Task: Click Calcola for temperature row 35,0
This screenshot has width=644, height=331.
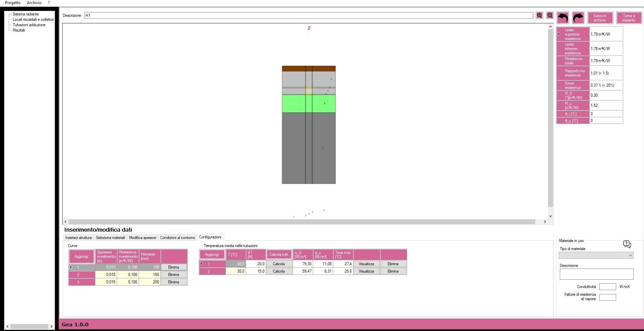Action: tap(279, 271)
